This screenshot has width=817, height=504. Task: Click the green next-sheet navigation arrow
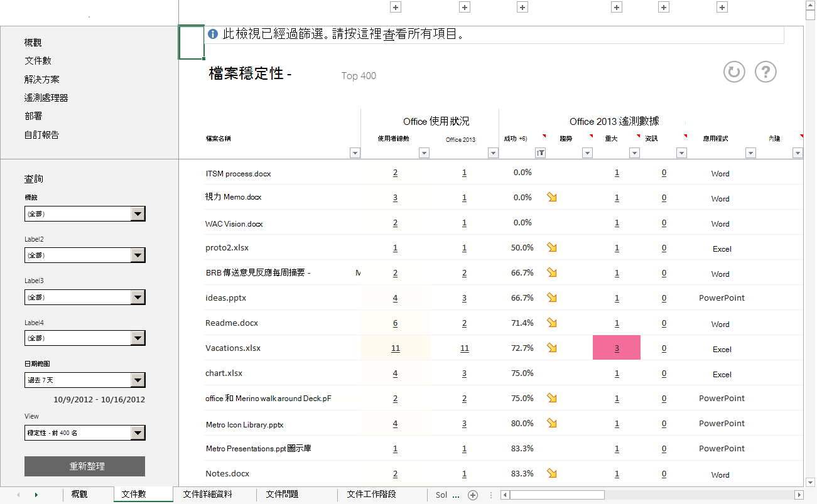36,495
